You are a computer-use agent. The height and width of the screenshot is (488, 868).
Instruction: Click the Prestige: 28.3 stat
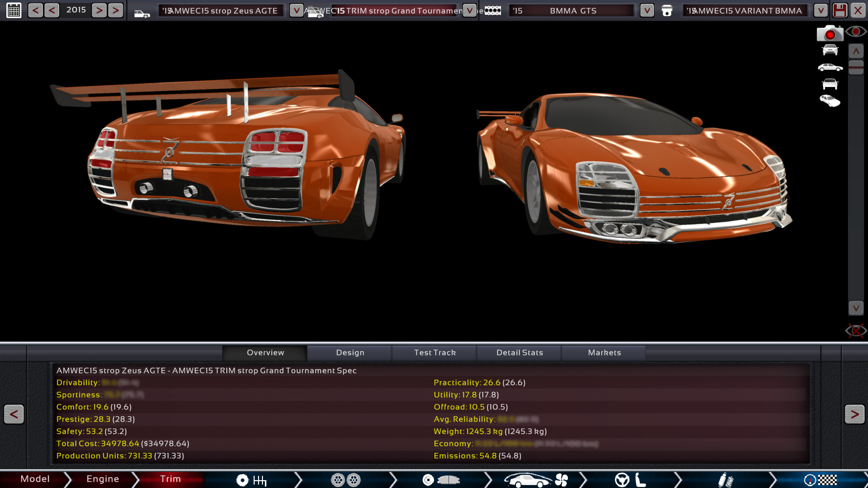click(95, 419)
